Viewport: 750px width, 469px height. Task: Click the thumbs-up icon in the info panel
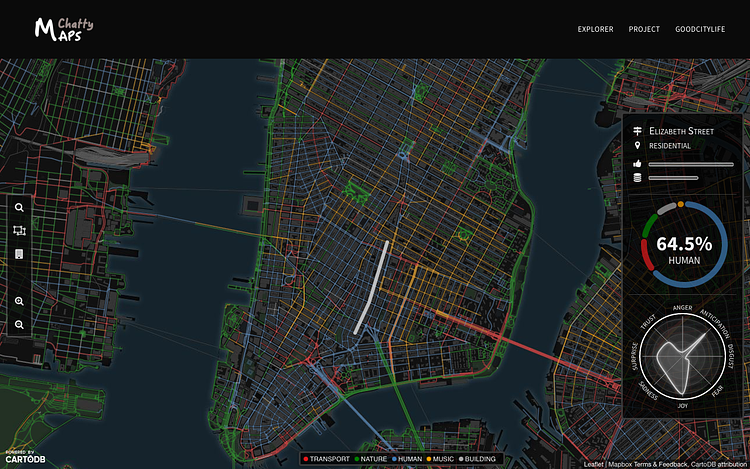(x=637, y=164)
